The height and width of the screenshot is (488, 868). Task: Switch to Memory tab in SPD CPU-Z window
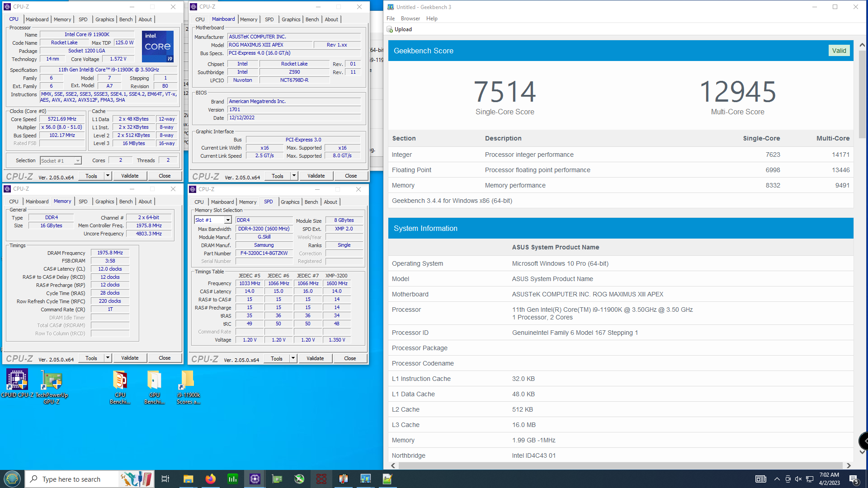tap(248, 202)
